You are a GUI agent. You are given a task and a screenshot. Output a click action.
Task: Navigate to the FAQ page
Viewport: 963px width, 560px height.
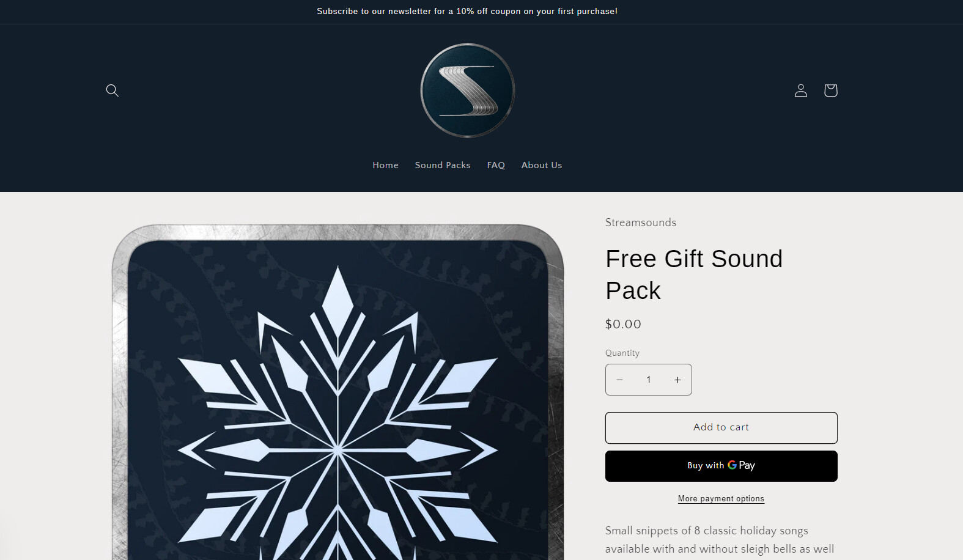pos(496,165)
